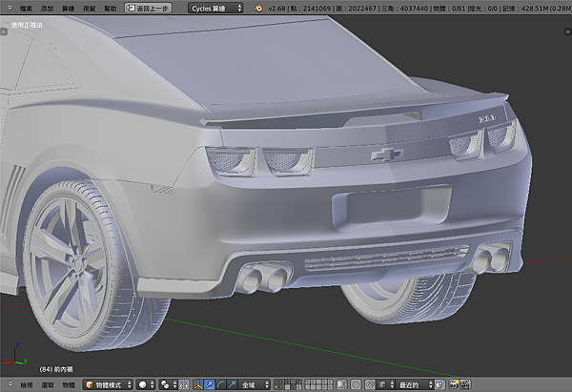This screenshot has height=392, width=572.
Task: Collapse the 3D view header menus toggle
Action: pos(10,384)
